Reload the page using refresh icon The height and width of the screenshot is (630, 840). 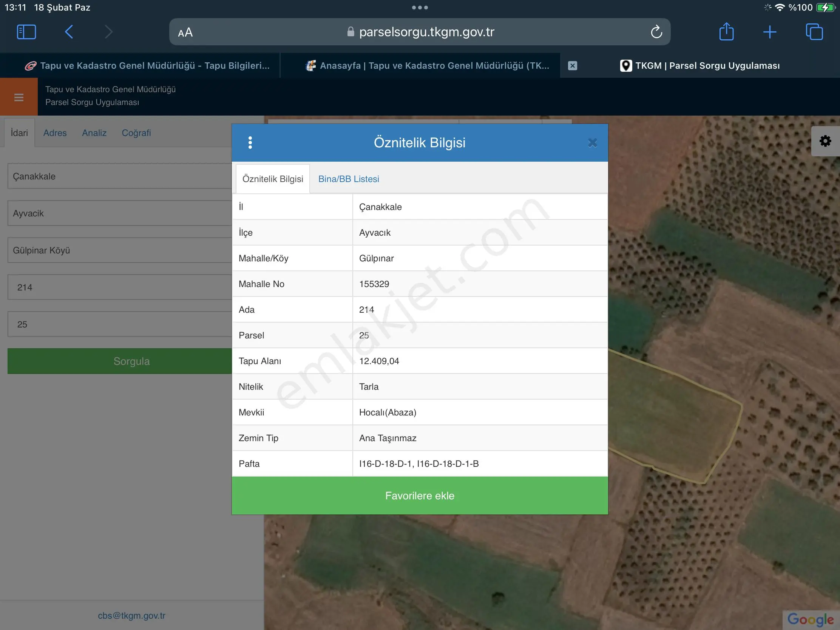[x=656, y=32]
